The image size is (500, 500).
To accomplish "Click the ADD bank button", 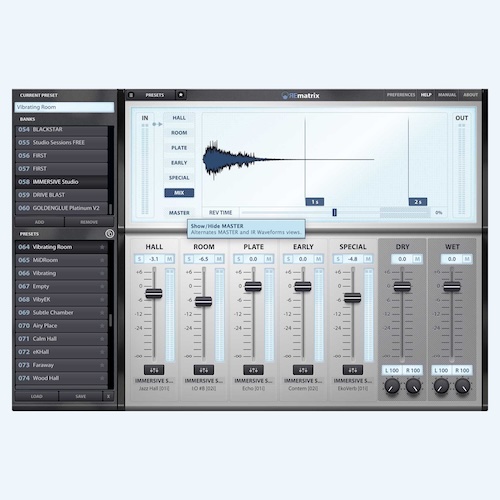I will pyautogui.click(x=39, y=222).
